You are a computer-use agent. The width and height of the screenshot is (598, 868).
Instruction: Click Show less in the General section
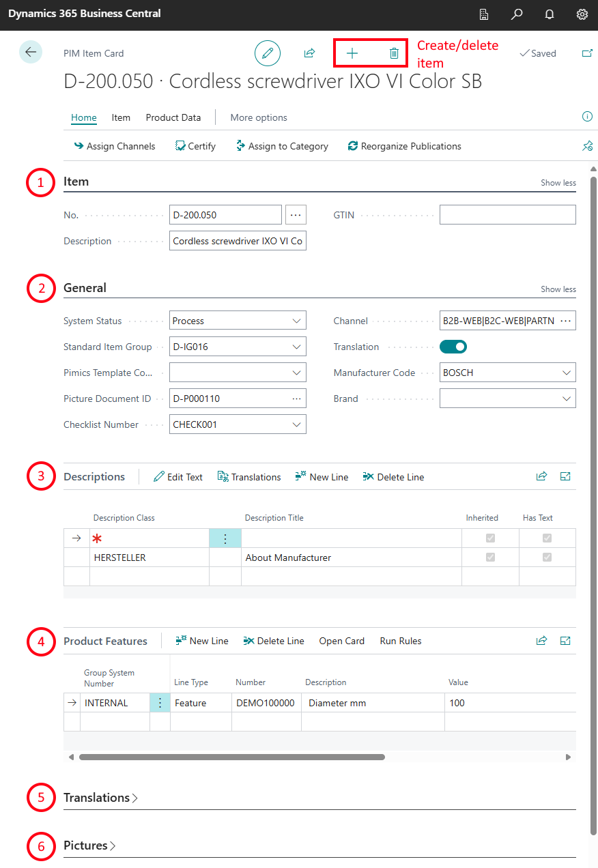click(558, 289)
